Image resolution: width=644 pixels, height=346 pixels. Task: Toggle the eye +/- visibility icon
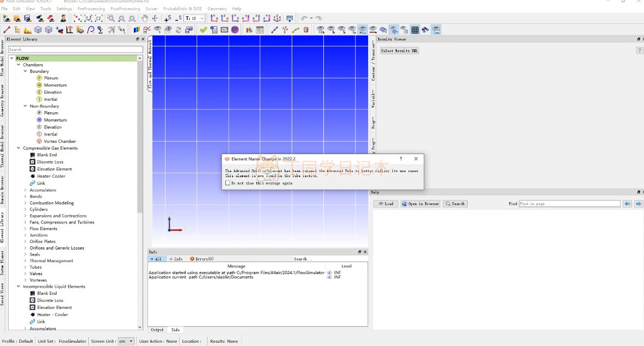363,30
